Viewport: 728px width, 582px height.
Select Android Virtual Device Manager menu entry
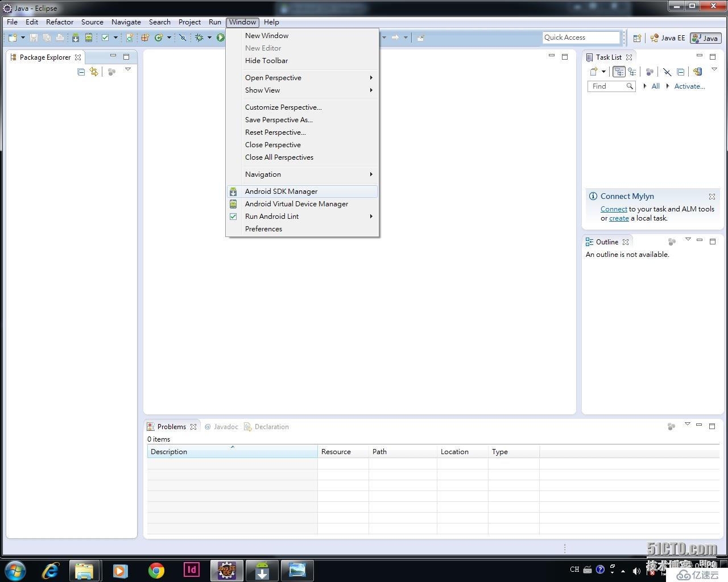[x=303, y=203]
